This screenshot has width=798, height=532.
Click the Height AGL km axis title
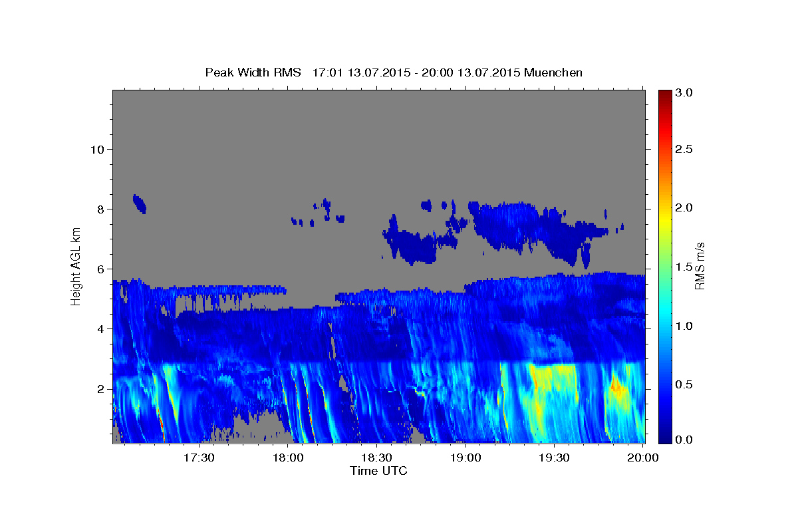(x=76, y=266)
